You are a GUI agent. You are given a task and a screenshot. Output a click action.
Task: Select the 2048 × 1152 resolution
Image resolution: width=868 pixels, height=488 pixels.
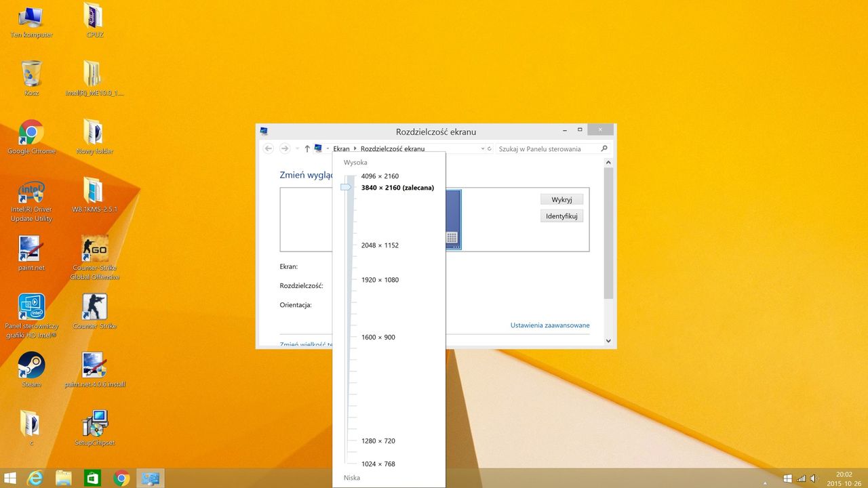click(380, 245)
